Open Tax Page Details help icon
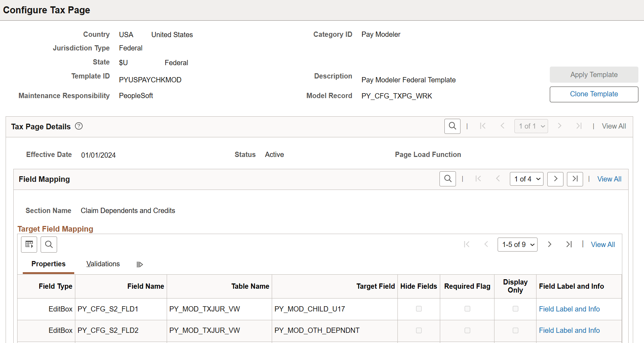 tap(78, 126)
